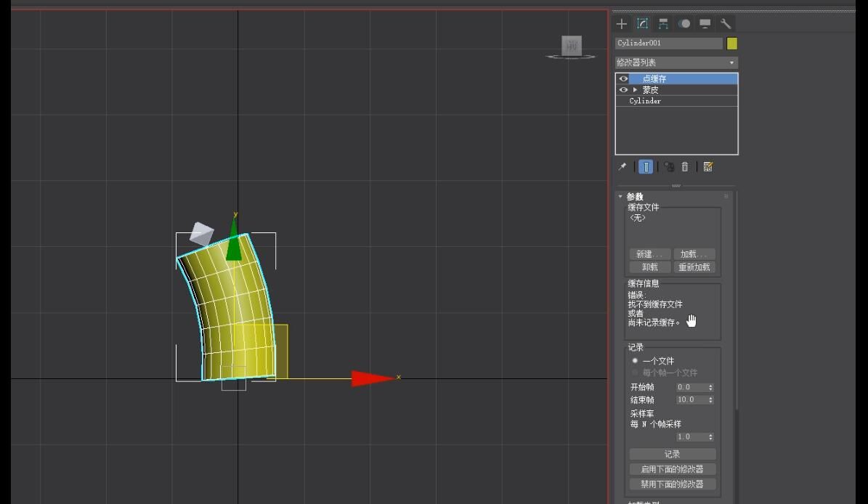Click the command panel vertical scrollbar
Screen dimensions: 868x504
(x=737, y=301)
